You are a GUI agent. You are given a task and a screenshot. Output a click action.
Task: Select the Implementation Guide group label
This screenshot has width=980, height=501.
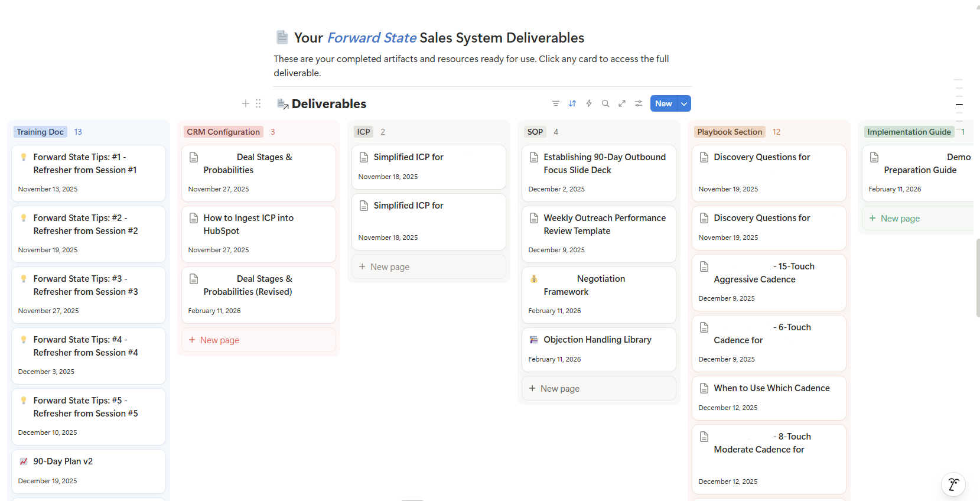[x=909, y=132]
